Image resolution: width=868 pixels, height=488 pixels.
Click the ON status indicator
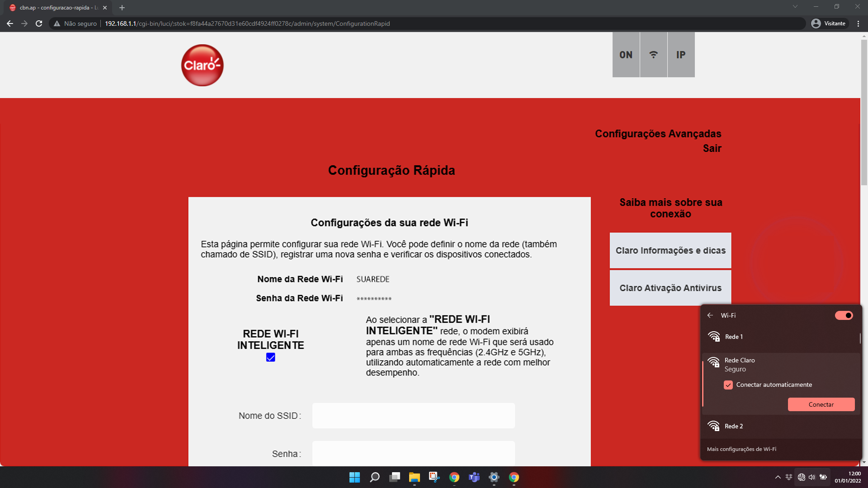click(x=626, y=55)
